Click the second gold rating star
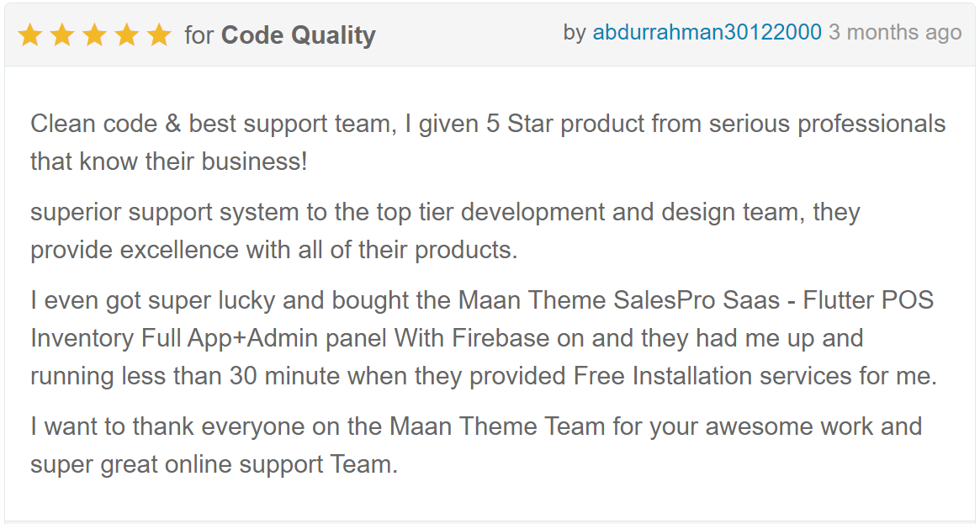Image resolution: width=980 pixels, height=524 pixels. tap(62, 35)
